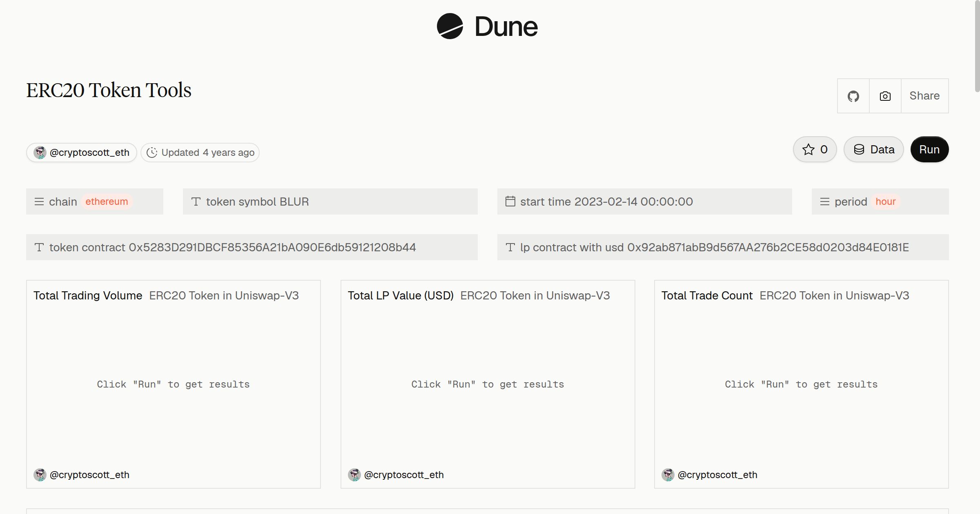Click the calendar icon in start time
The image size is (980, 514).
(x=510, y=201)
